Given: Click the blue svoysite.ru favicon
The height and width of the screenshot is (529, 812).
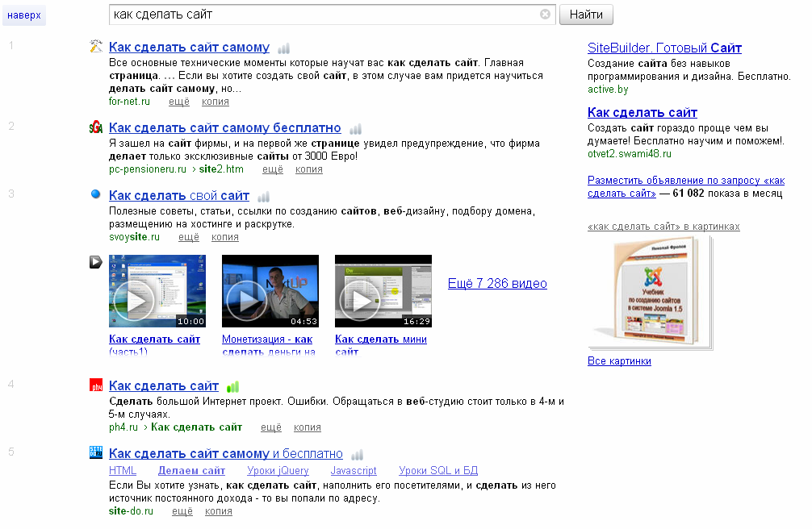Looking at the screenshot, I should tap(96, 194).
